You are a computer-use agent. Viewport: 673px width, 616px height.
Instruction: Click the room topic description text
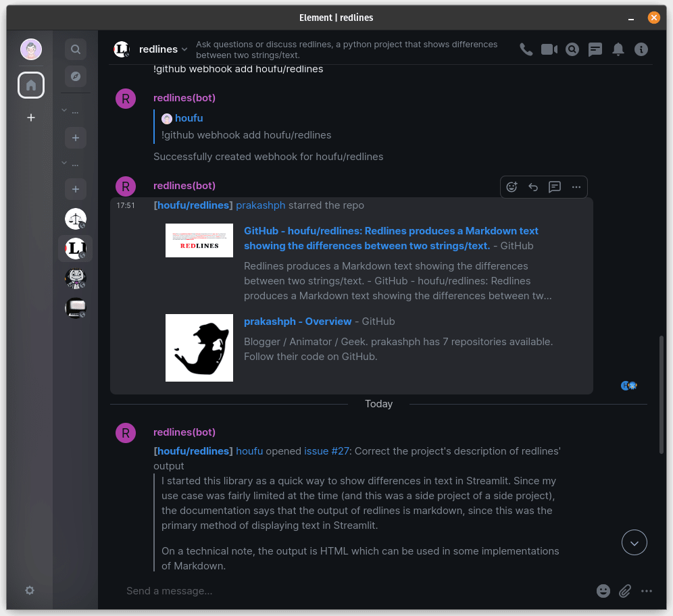pyautogui.click(x=347, y=50)
